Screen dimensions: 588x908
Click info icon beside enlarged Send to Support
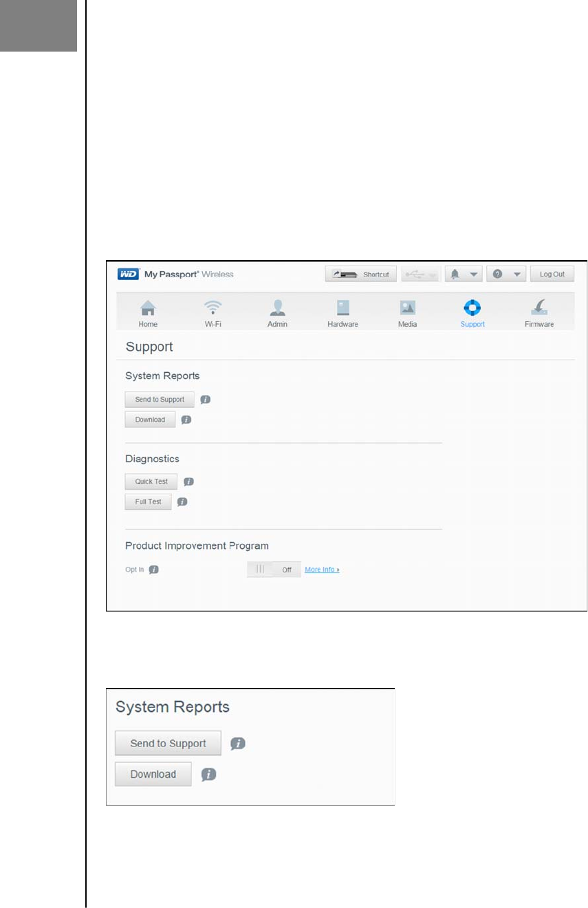[x=238, y=744]
